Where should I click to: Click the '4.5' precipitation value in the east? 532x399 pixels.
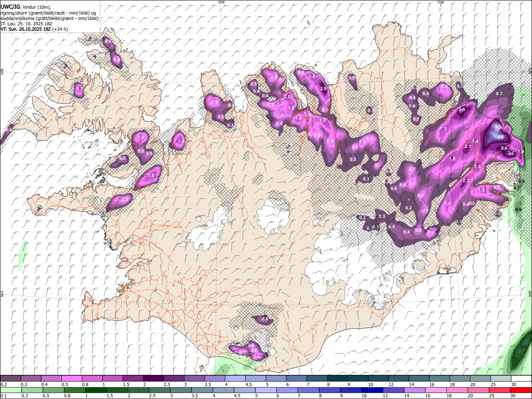pyautogui.click(x=500, y=137)
